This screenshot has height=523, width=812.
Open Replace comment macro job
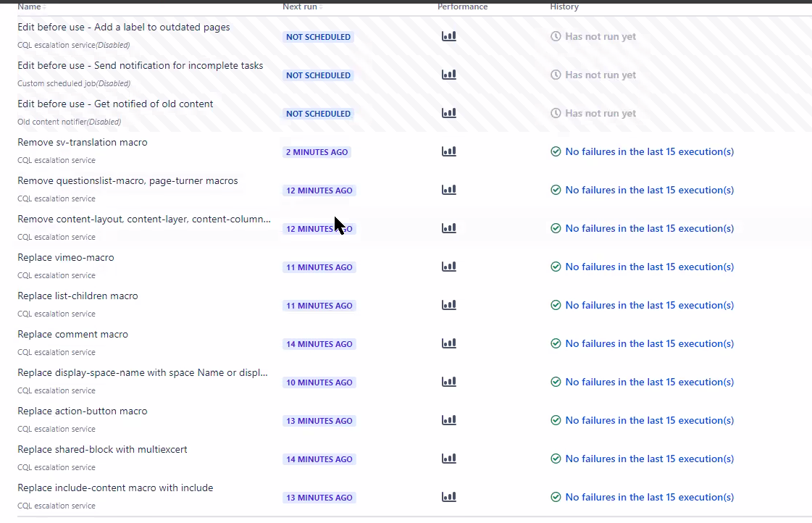[x=73, y=333]
